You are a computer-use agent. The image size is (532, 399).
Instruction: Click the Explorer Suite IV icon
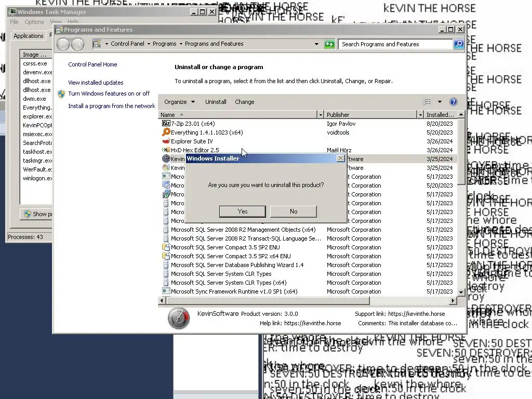(166, 141)
